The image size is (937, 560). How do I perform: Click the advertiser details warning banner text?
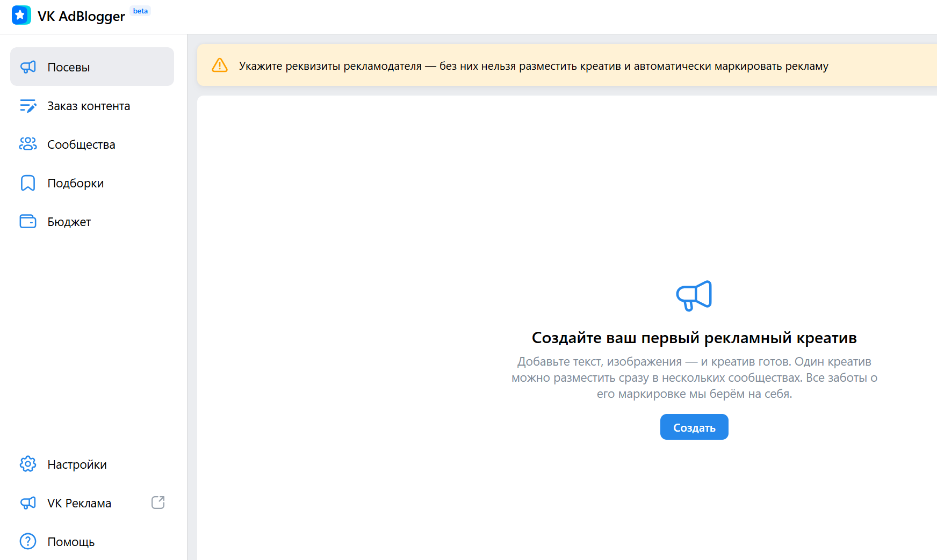[533, 66]
